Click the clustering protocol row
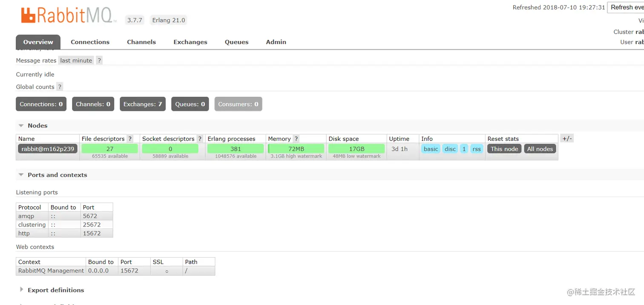 point(64,224)
